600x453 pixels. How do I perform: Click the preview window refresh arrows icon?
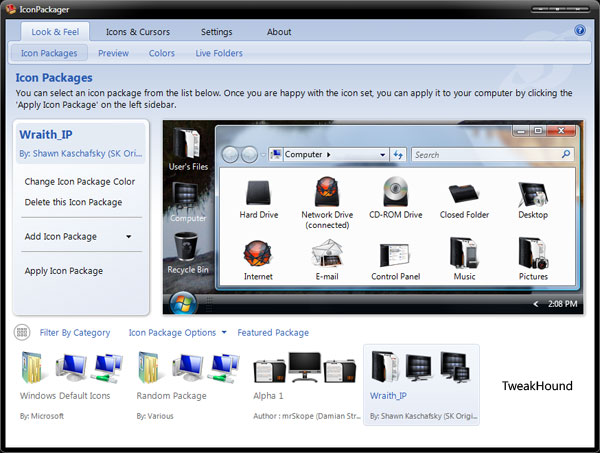coord(398,155)
